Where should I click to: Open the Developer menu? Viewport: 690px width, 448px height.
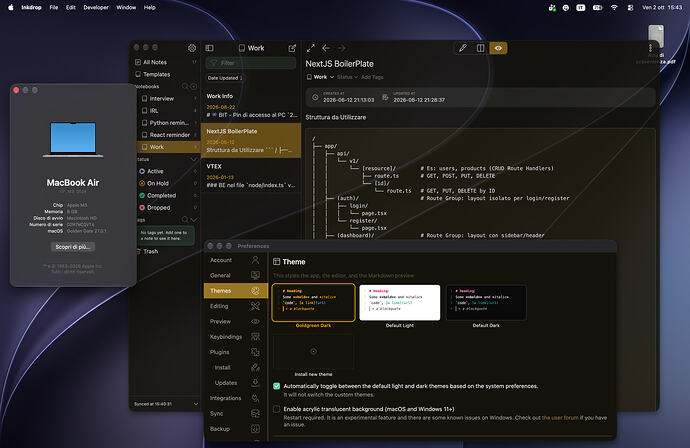96,7
